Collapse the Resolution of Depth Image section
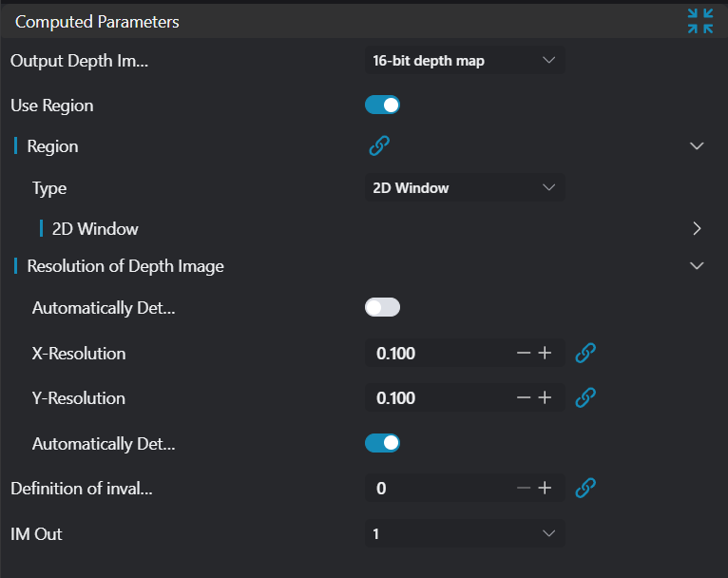This screenshot has width=728, height=578. tap(697, 266)
